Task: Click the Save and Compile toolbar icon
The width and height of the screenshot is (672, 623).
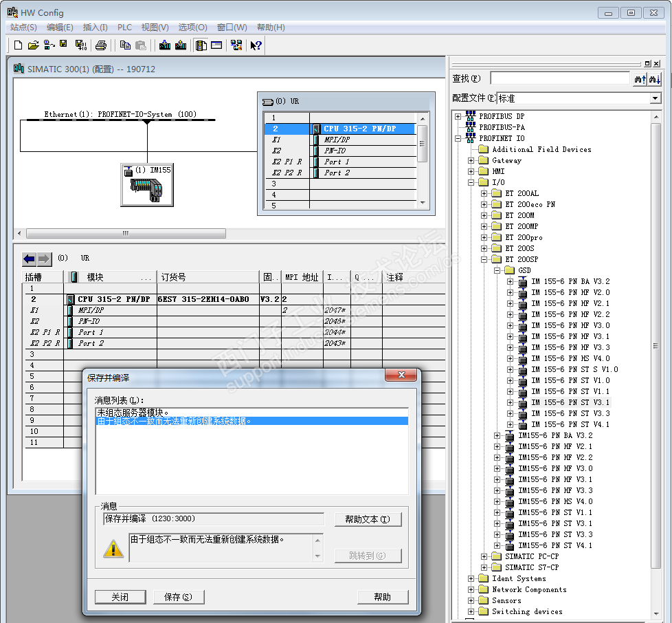Action: (80, 45)
